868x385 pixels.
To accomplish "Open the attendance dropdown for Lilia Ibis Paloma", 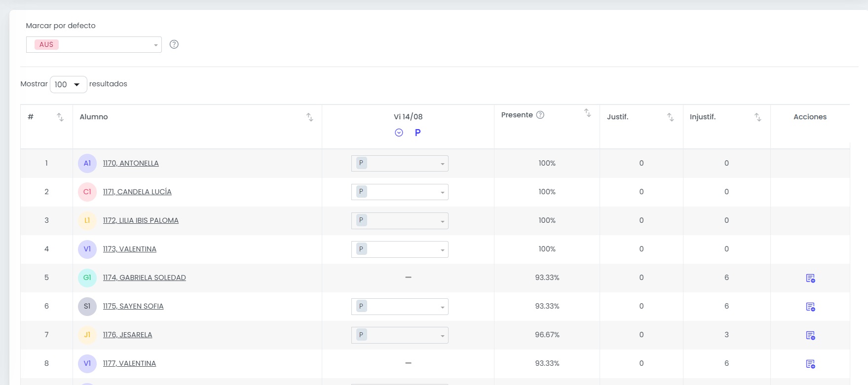I will pos(400,221).
